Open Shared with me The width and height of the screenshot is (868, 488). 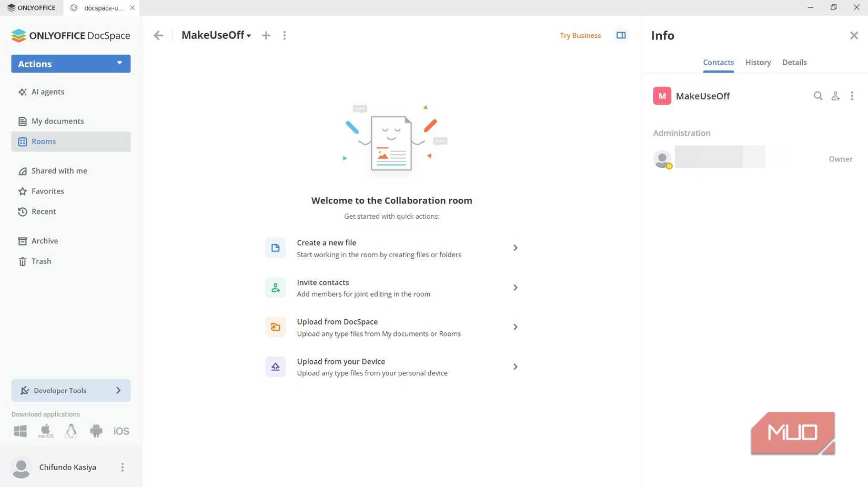pos(59,170)
